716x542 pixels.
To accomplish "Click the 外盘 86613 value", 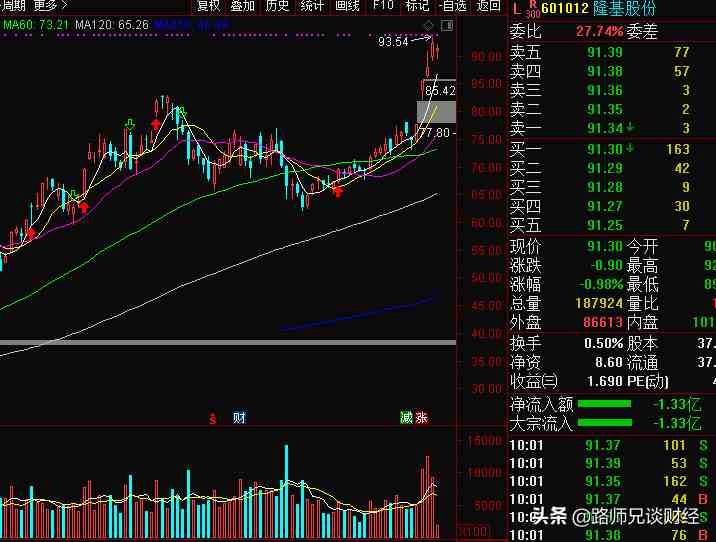I will (x=603, y=322).
